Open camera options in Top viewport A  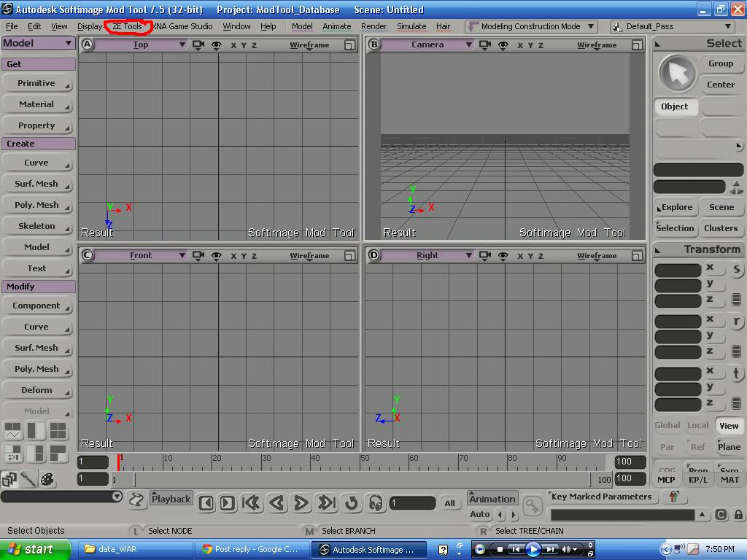click(x=198, y=44)
